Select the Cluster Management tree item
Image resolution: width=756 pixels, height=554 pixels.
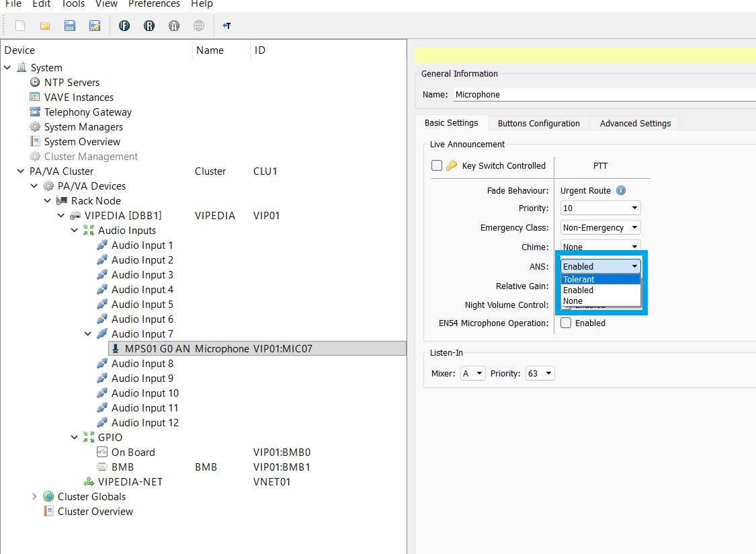pyautogui.click(x=91, y=157)
